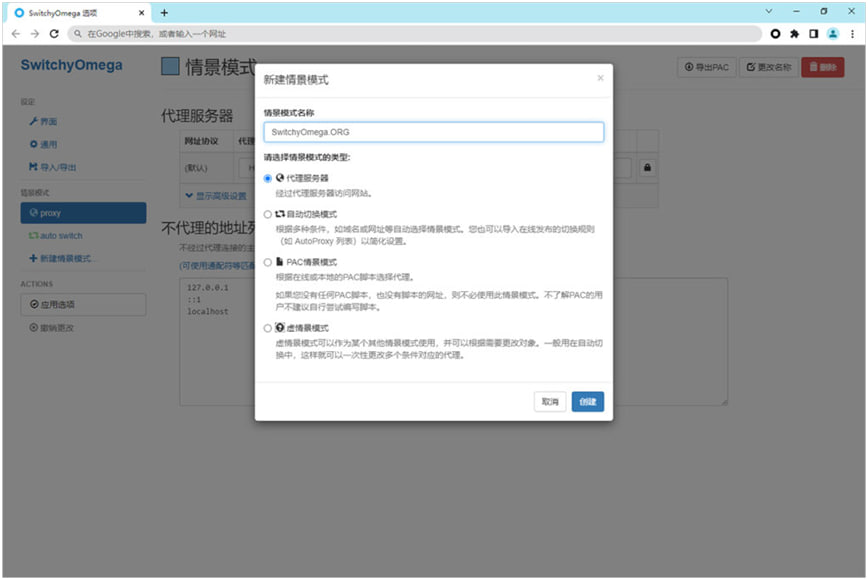This screenshot has height=580, width=868.
Task: Click the 导出PAC button
Action: [707, 67]
